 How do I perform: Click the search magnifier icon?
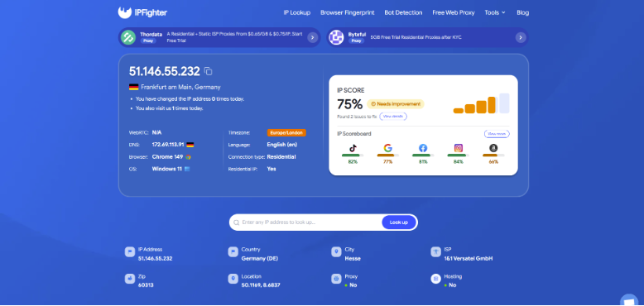coord(236,222)
